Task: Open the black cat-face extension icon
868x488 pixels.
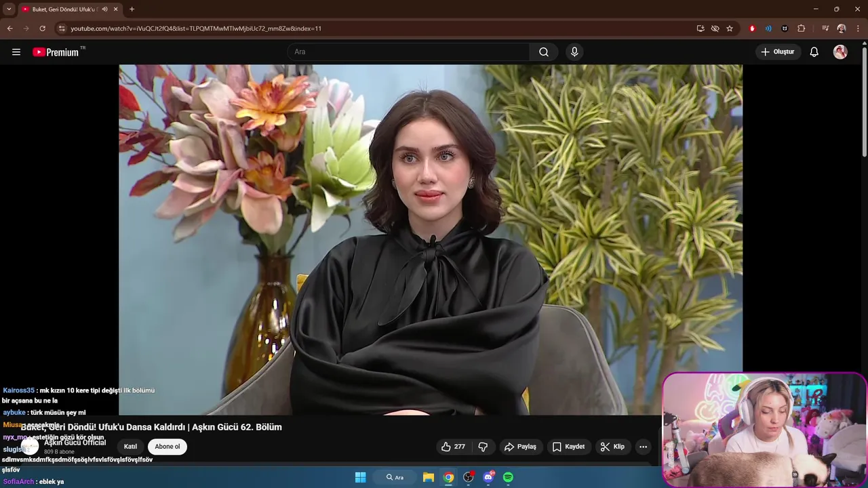Action: pyautogui.click(x=785, y=28)
